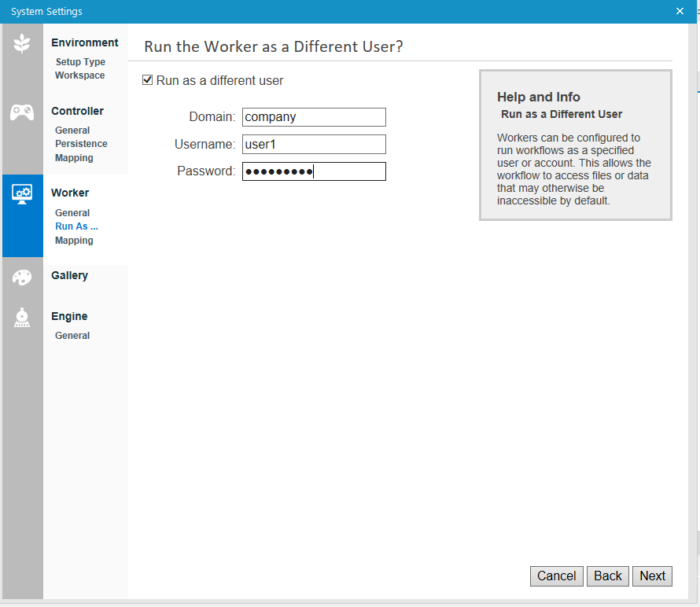This screenshot has width=700, height=607.
Task: Go Back to previous settings page
Action: [x=608, y=576]
